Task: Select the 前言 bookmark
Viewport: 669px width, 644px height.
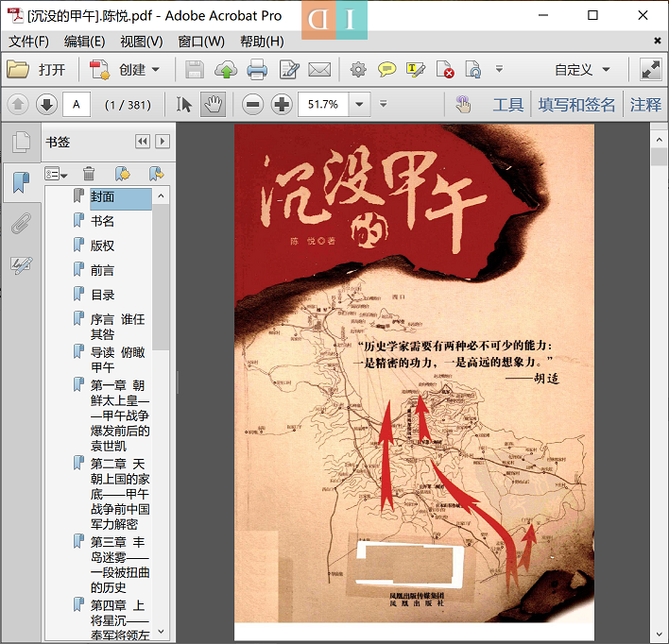Action: coord(102,270)
